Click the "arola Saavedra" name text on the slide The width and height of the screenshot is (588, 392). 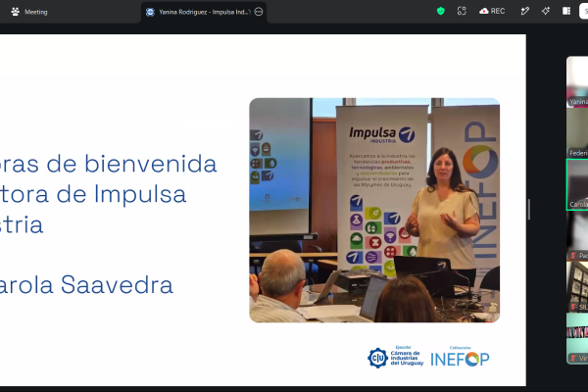(x=86, y=285)
